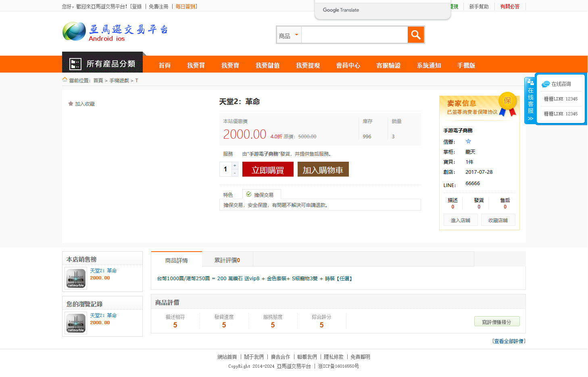This screenshot has height=377, width=588.
Task: Click the online consultation chat bubble icon
Action: point(546,84)
